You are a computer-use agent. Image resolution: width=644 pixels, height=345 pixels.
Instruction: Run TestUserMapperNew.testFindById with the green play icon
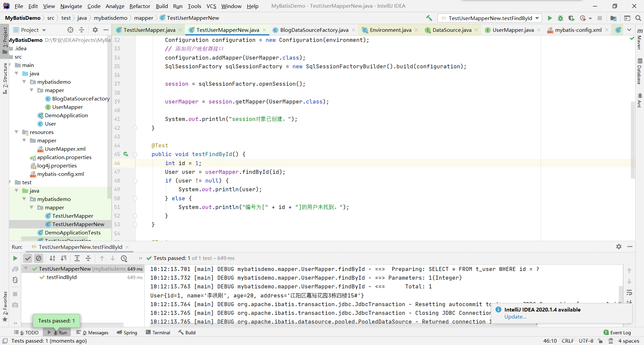550,18
